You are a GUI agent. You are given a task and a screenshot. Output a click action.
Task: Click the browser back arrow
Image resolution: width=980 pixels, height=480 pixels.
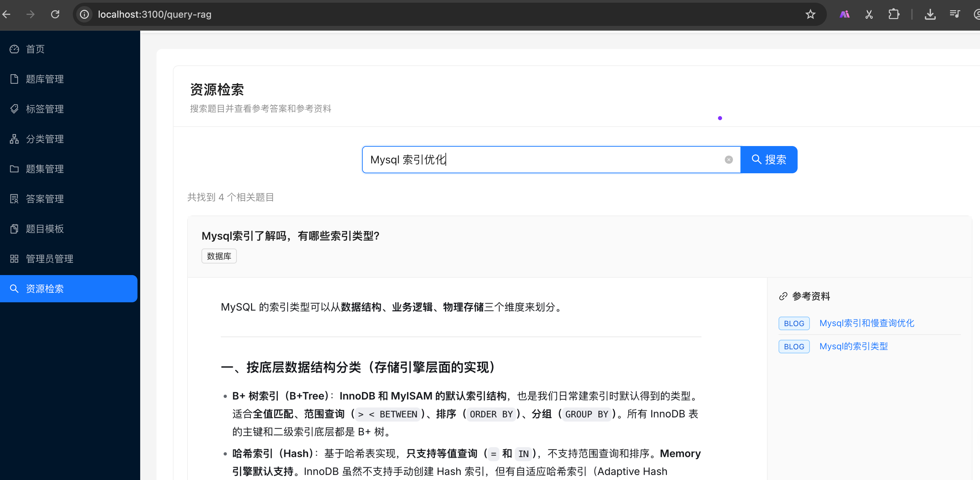[x=6, y=14]
